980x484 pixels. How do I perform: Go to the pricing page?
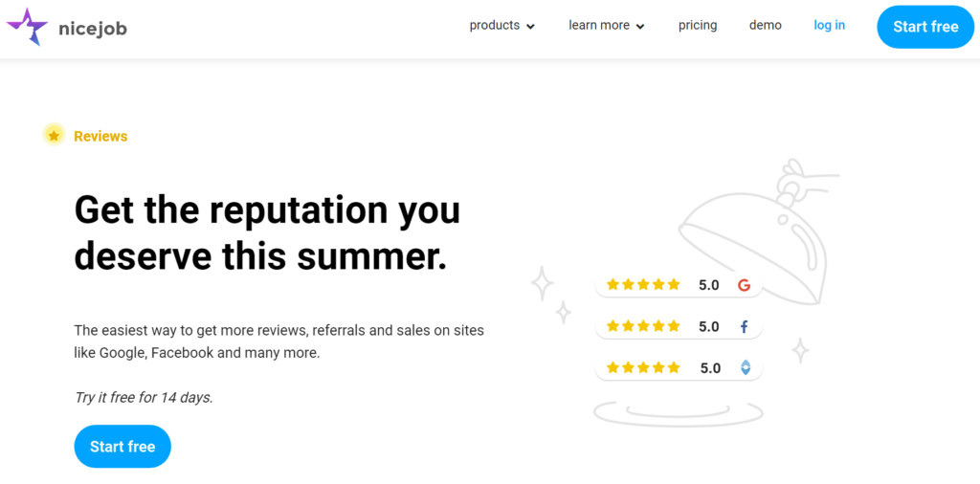[698, 26]
